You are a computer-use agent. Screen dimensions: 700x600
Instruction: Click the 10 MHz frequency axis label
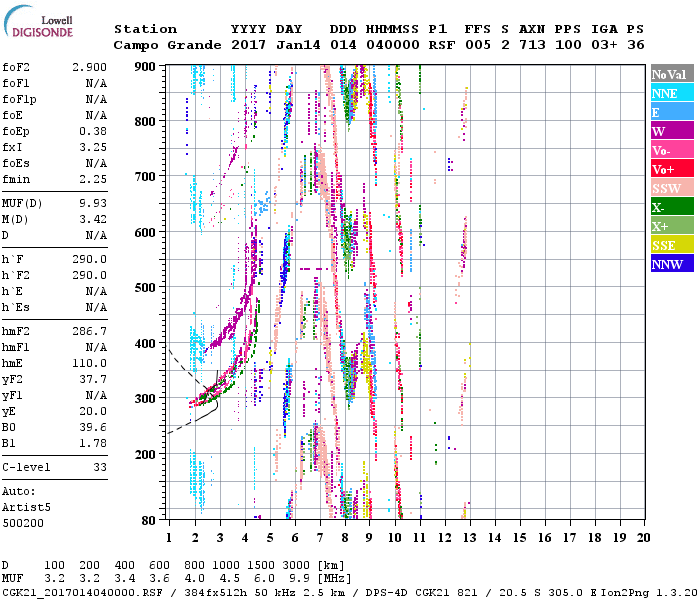tap(395, 538)
